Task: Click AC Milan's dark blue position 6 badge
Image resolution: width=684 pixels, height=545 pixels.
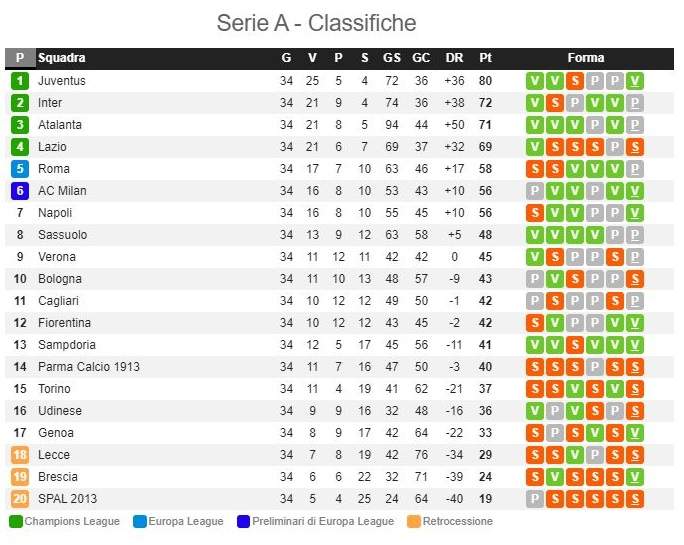Action: click(x=20, y=191)
